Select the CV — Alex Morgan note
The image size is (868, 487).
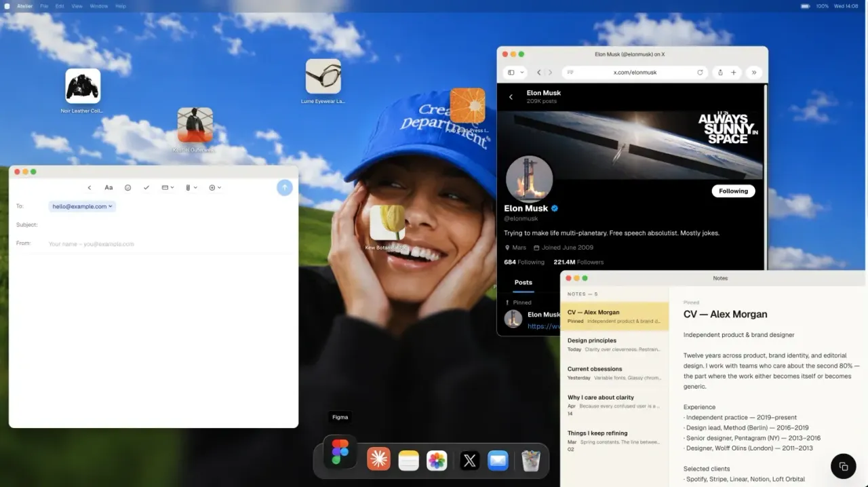point(615,317)
